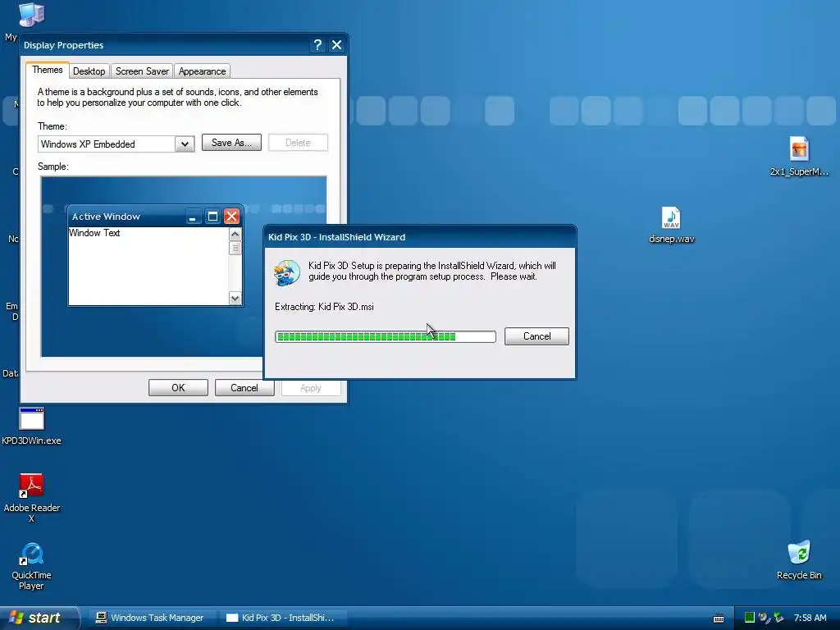Click the Kid Pix 3D - InstallShield Wizard title bar

click(419, 237)
